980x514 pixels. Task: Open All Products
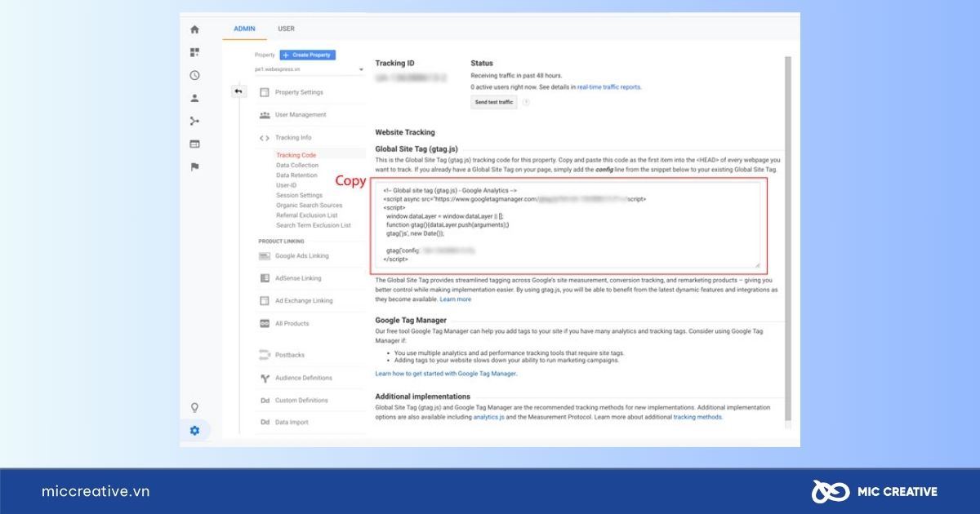click(x=292, y=323)
